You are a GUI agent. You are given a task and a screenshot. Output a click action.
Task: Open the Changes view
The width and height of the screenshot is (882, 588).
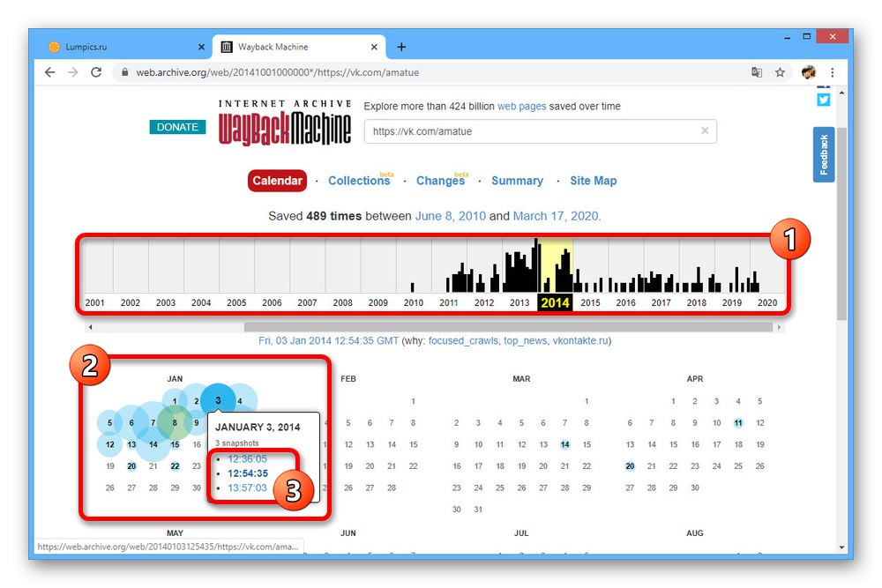click(x=440, y=181)
